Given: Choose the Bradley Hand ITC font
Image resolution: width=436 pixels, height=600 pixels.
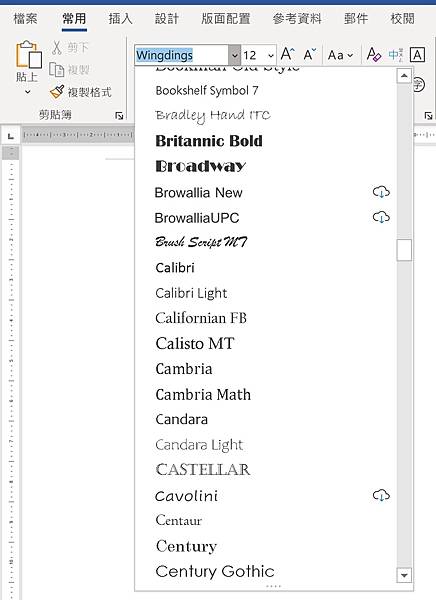Looking at the screenshot, I should [x=266, y=115].
